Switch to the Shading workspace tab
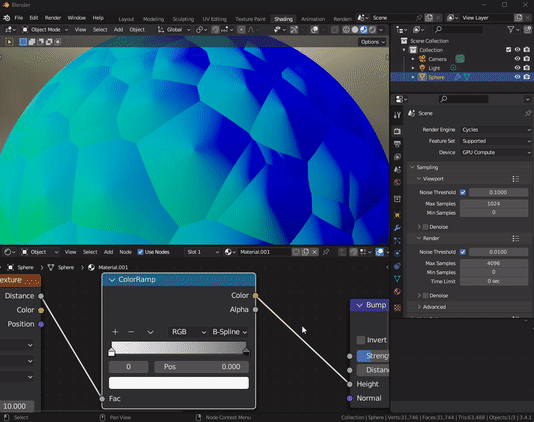The height and width of the screenshot is (422, 534). pos(283,19)
